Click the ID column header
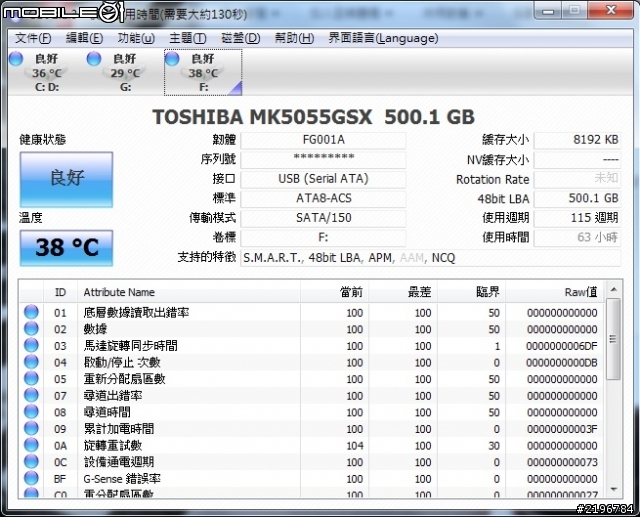 [60, 292]
